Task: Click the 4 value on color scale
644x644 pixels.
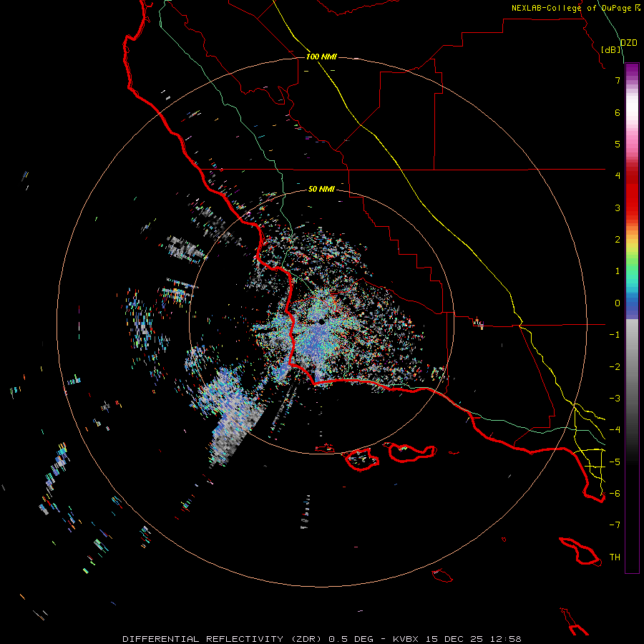Action: (x=618, y=175)
